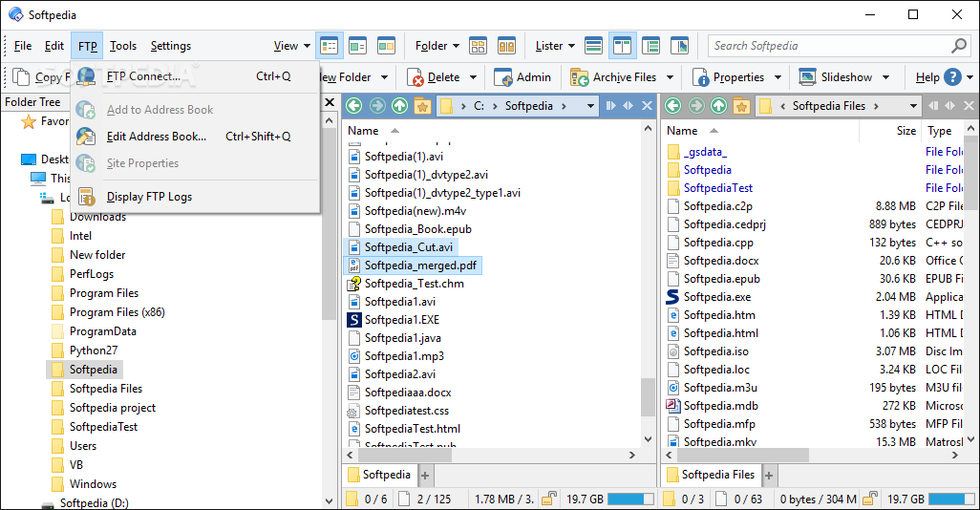
Task: Open the Folder dropdown
Action: [x=437, y=46]
